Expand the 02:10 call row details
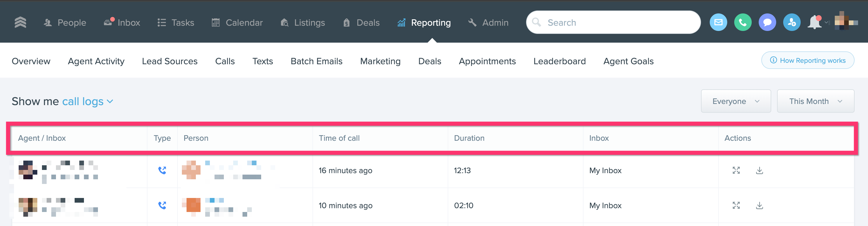Viewport: 868px width, 226px height. (736, 206)
